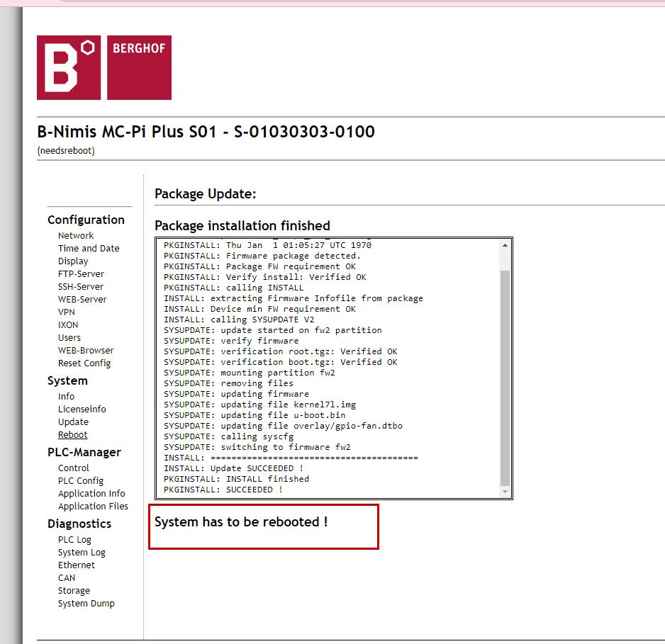Open System Log diagnostics
This screenshot has width=665, height=644.
pos(82,553)
